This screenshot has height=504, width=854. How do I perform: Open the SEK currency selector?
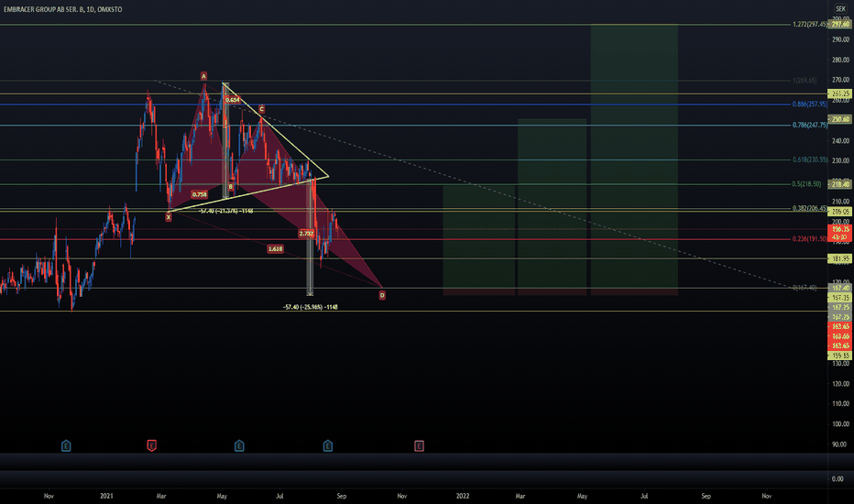(x=840, y=9)
